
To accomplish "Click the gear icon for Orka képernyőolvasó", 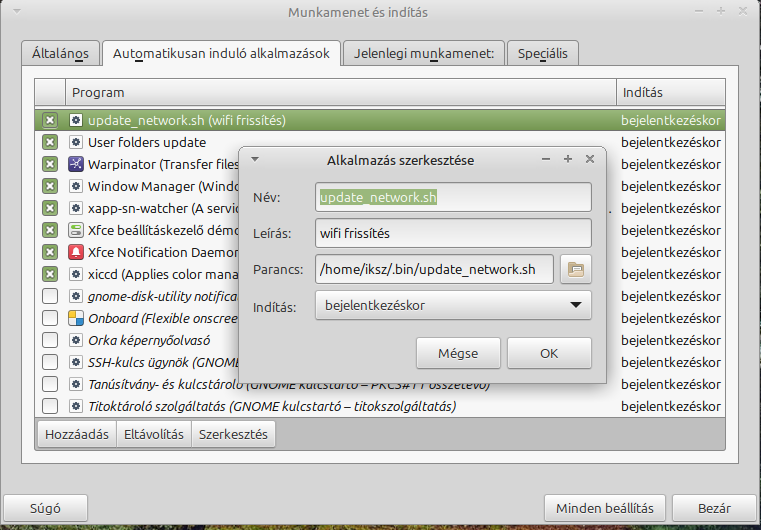I will click(76, 340).
